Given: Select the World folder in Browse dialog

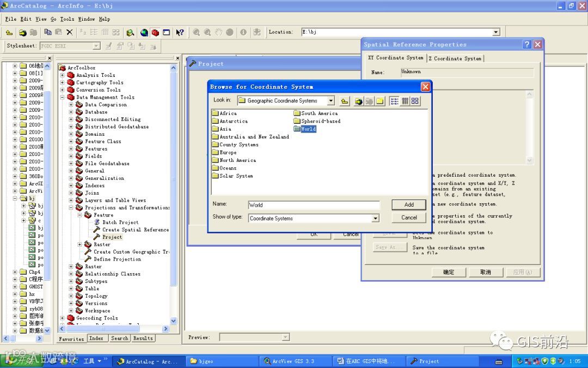Looking at the screenshot, I should [x=305, y=129].
